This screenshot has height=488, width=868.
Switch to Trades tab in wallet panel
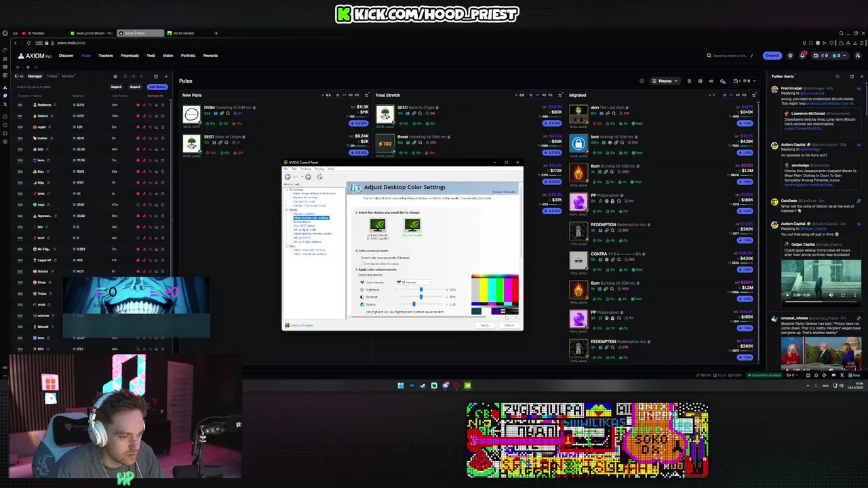[52, 76]
